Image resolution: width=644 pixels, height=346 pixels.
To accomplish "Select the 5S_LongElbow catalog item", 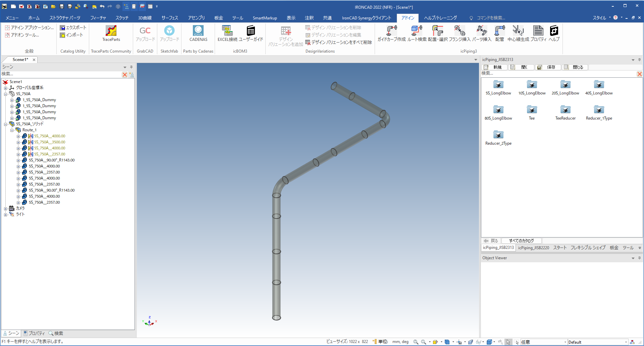I will coord(498,85).
